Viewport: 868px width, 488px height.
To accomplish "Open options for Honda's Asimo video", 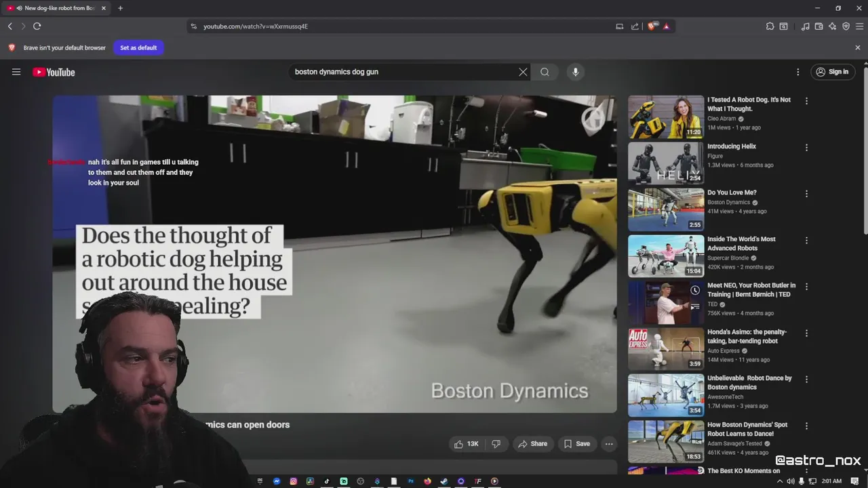I will point(806,333).
